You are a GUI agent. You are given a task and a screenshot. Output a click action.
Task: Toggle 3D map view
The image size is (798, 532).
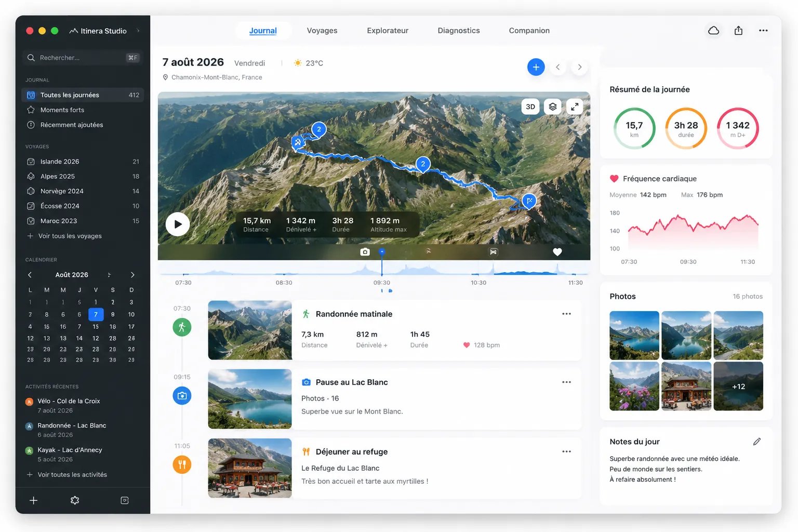pyautogui.click(x=530, y=107)
